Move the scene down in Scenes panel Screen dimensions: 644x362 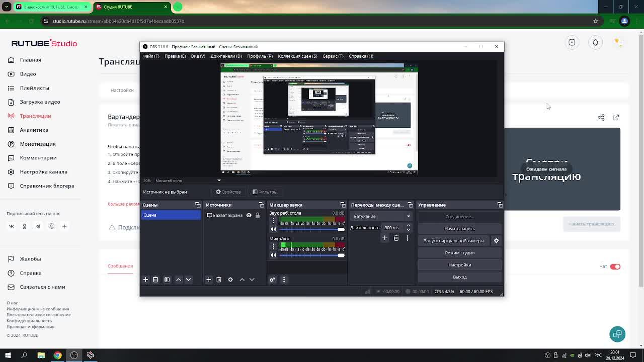[189, 280]
